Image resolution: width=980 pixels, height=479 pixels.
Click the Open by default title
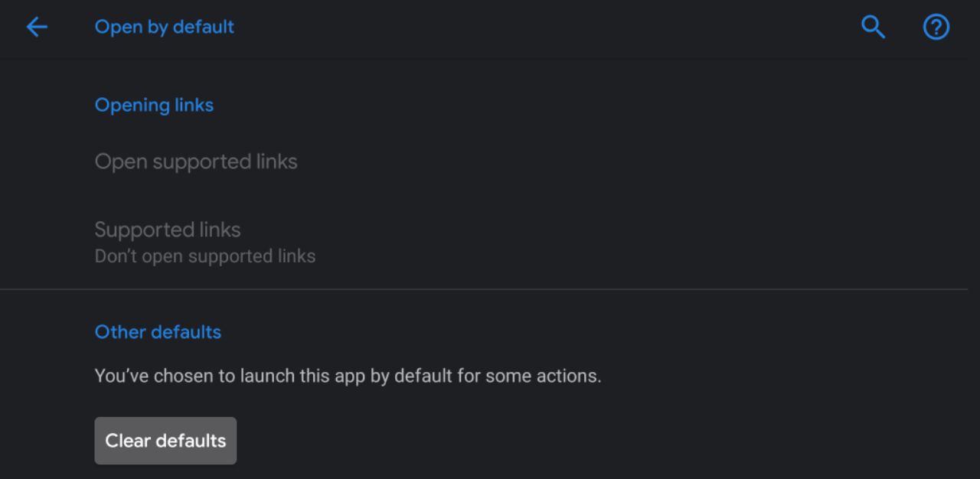click(164, 27)
